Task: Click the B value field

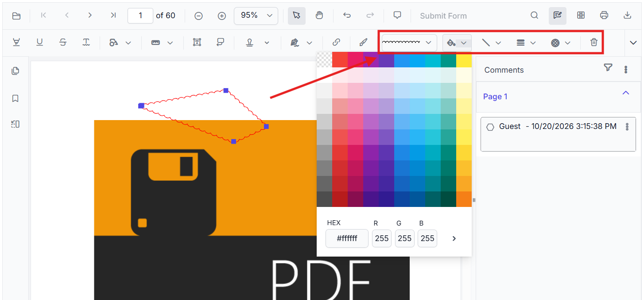Action: point(427,238)
